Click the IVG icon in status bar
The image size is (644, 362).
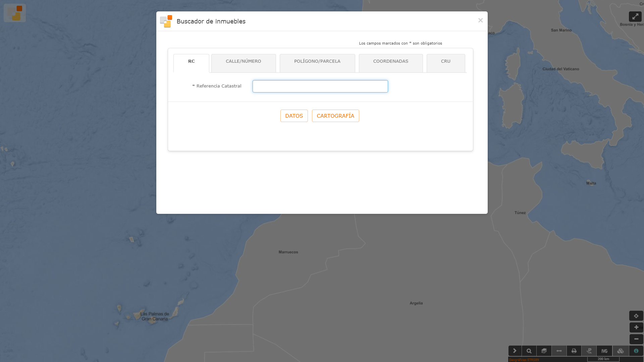604,351
